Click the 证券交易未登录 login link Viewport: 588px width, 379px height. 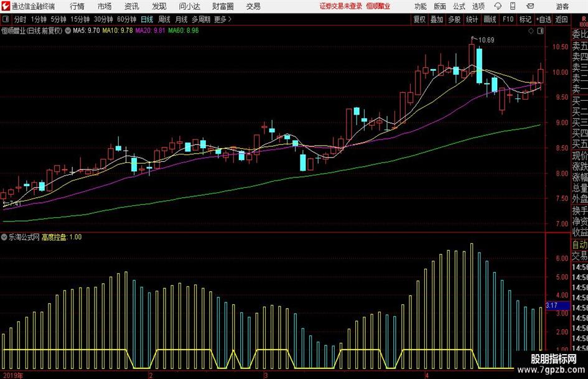pyautogui.click(x=341, y=6)
